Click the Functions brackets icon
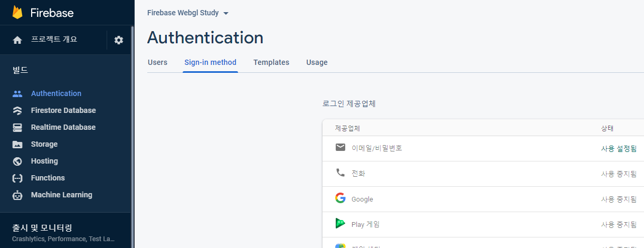This screenshot has height=248, width=644. pyautogui.click(x=17, y=178)
